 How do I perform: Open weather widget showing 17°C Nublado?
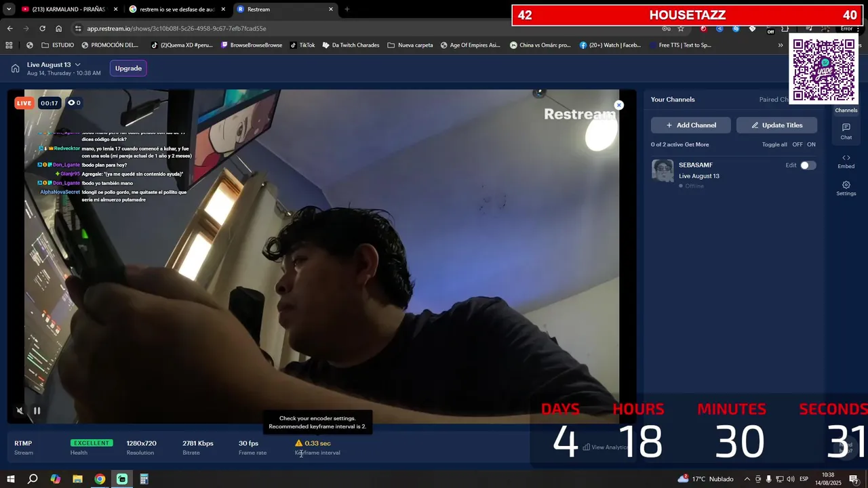click(x=705, y=479)
